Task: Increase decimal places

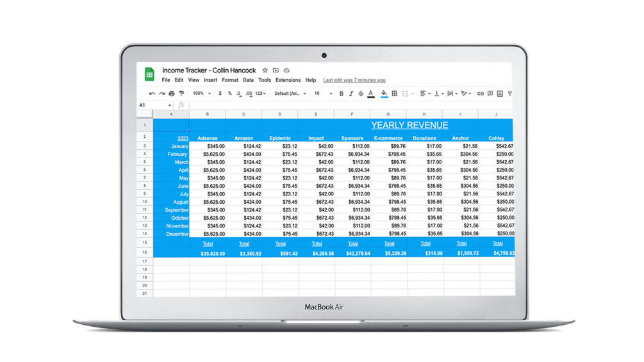Action: click(249, 94)
